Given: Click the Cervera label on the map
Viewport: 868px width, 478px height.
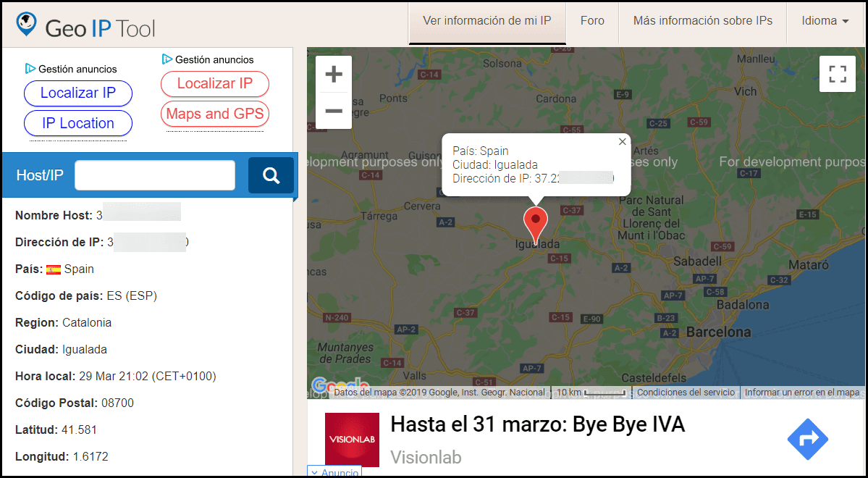Looking at the screenshot, I should [x=422, y=206].
